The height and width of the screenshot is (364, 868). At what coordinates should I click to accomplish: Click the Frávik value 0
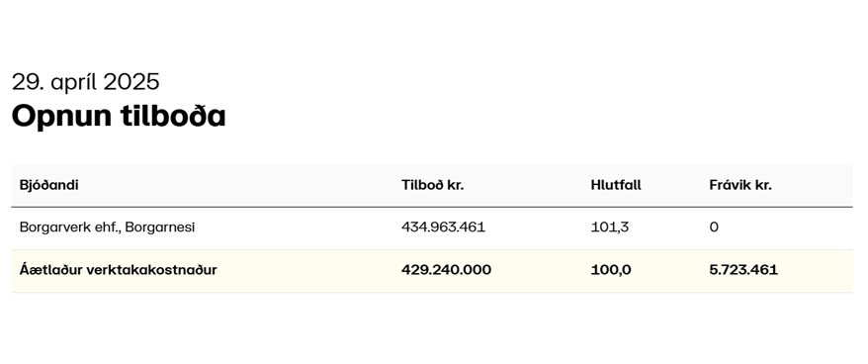(x=714, y=227)
